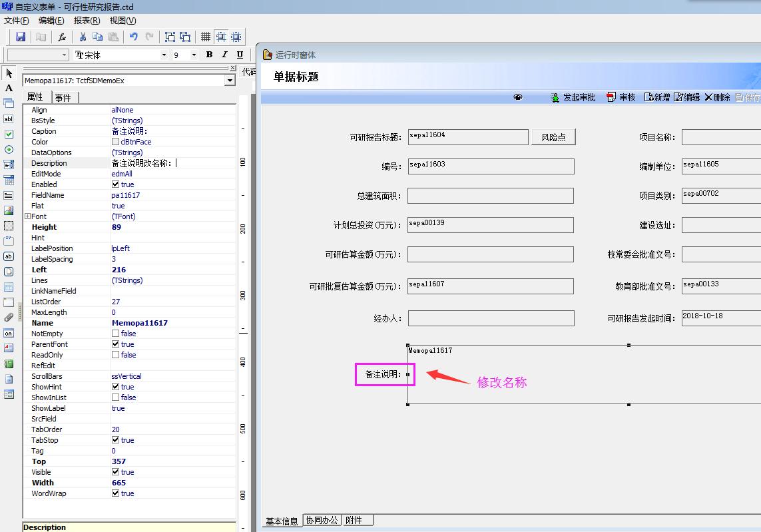Open the component selector dropdown Memopa11617

pos(230,81)
